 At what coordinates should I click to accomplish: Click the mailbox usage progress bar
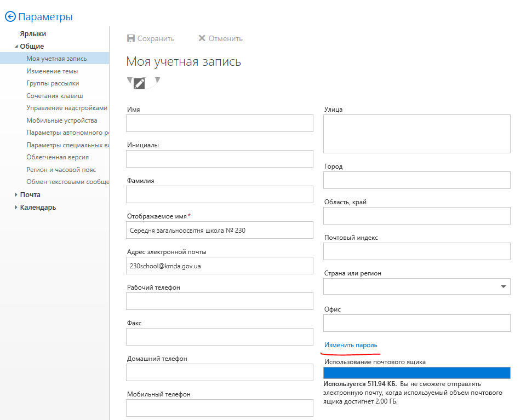click(x=416, y=373)
